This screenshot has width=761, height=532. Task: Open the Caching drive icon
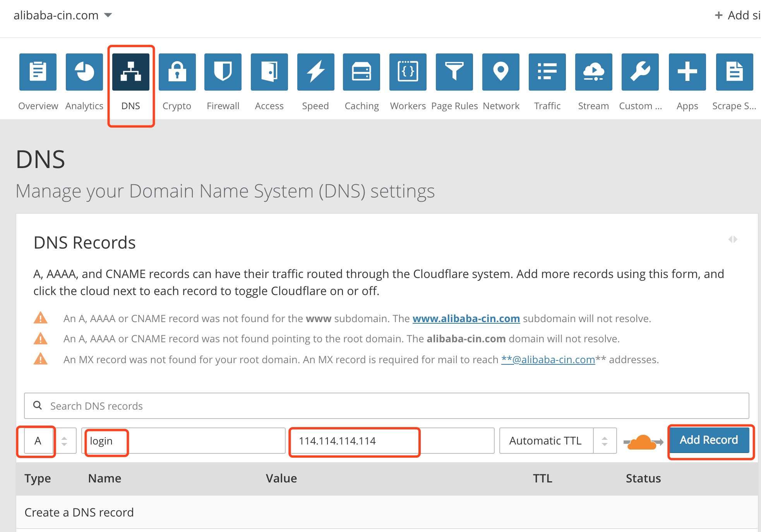pyautogui.click(x=362, y=72)
